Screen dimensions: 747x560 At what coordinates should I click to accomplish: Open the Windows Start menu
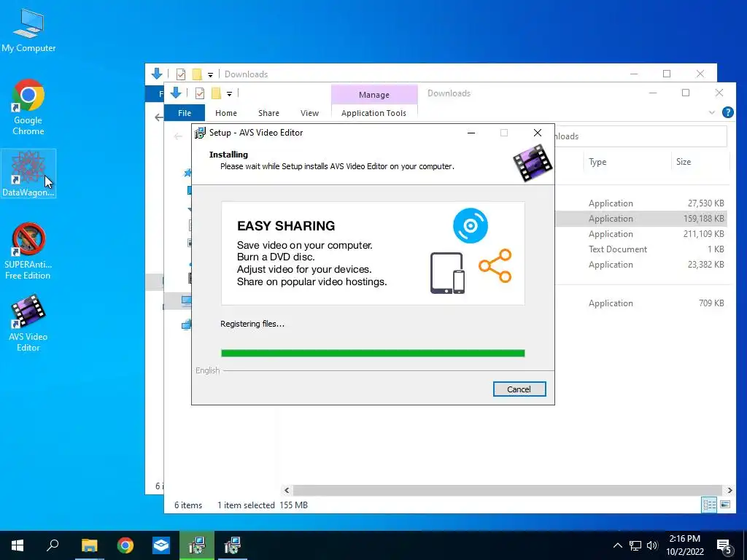[x=18, y=545]
